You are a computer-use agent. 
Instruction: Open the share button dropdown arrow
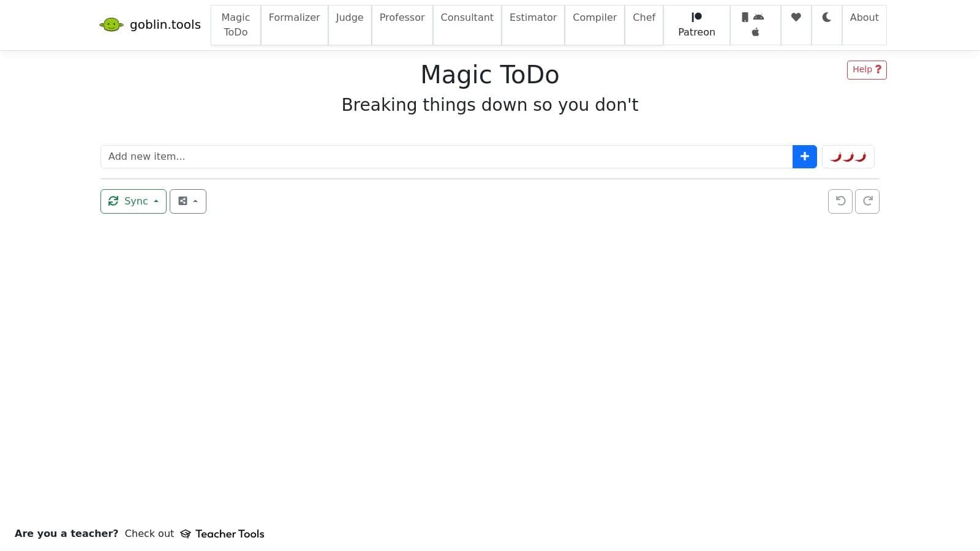(195, 201)
